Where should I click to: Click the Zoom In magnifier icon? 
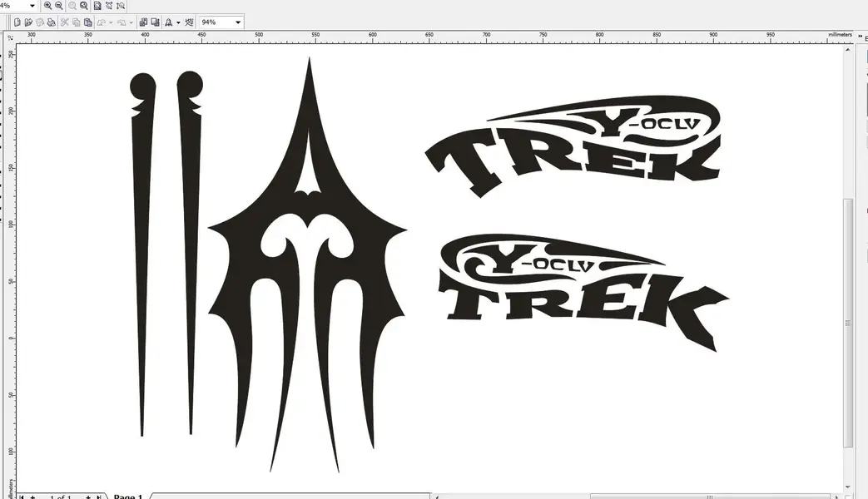tap(48, 6)
